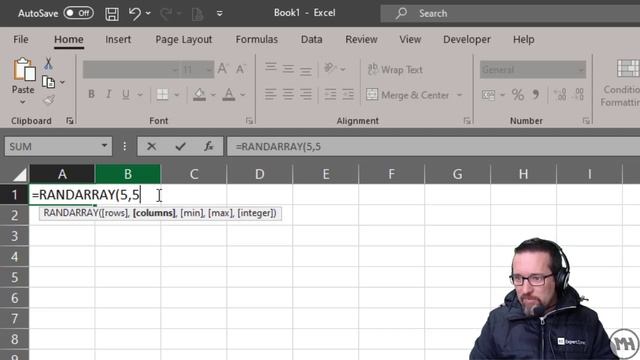This screenshot has height=360, width=640.
Task: Toggle Italic formatting
Action: point(109,94)
